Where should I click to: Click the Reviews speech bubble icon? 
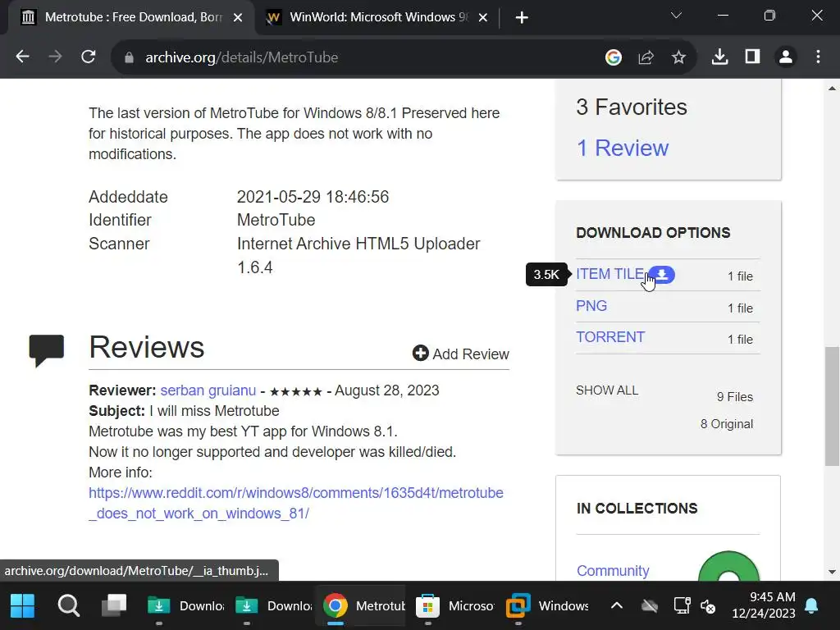click(x=47, y=350)
